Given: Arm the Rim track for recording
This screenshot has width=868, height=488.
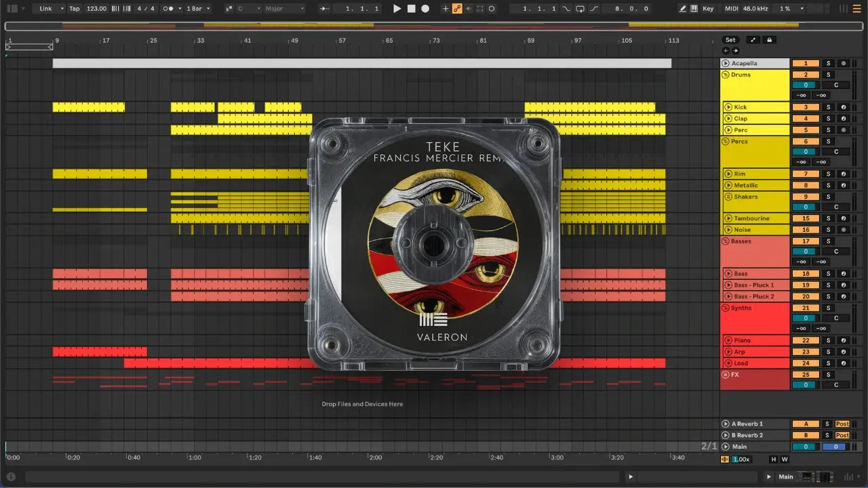Looking at the screenshot, I should 844,174.
